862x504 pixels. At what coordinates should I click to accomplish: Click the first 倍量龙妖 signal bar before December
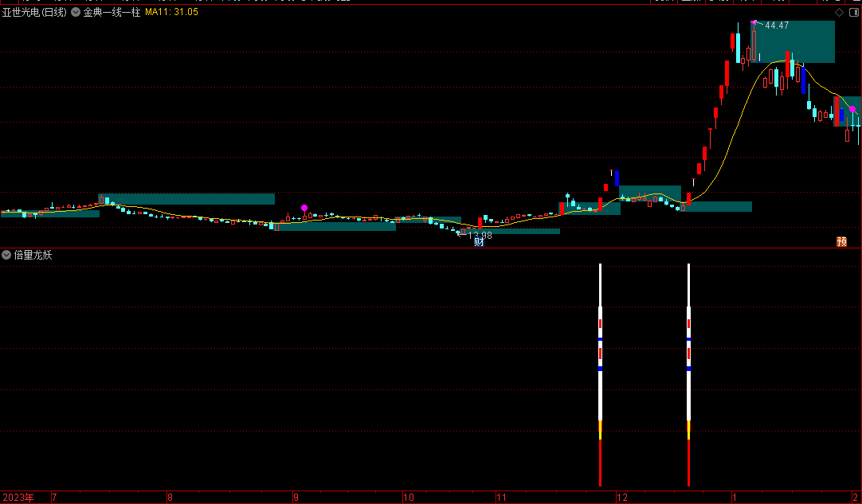click(x=601, y=375)
